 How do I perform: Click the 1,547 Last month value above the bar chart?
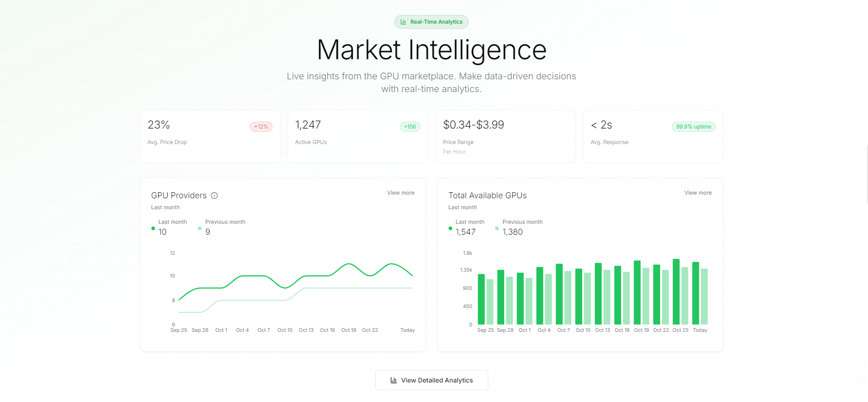[465, 232]
